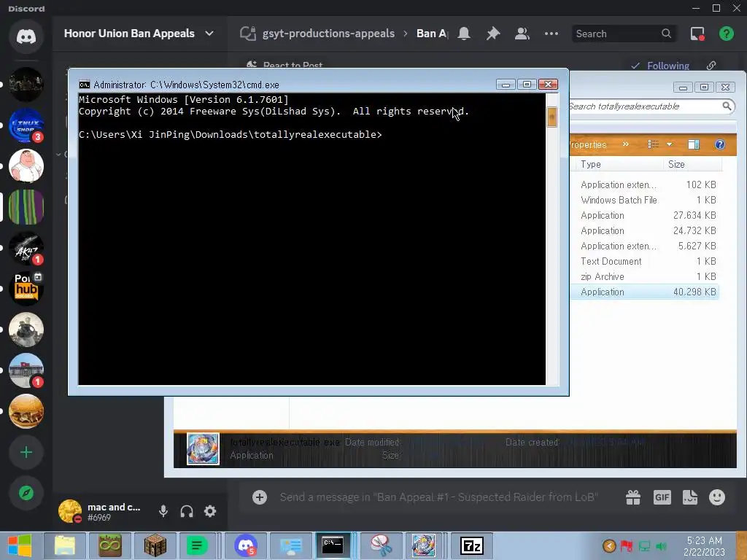Select the Windows Batch File row

[645, 200]
